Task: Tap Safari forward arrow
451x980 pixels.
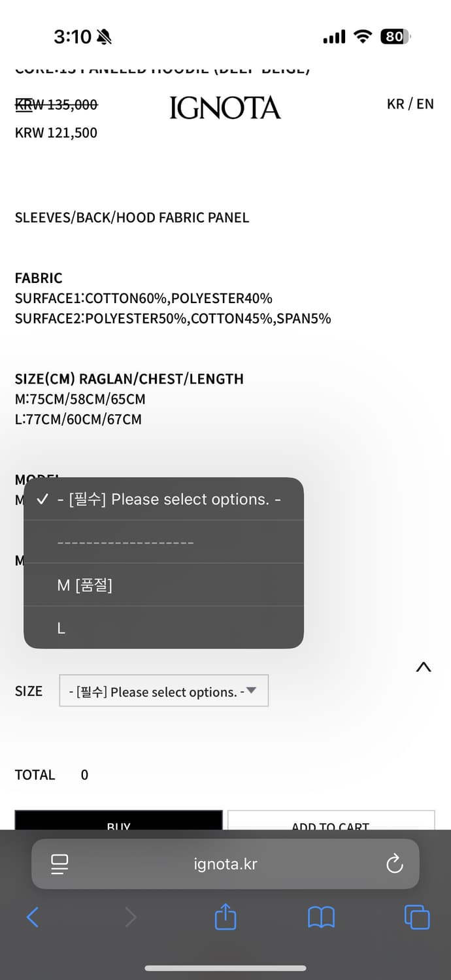Action: [131, 917]
